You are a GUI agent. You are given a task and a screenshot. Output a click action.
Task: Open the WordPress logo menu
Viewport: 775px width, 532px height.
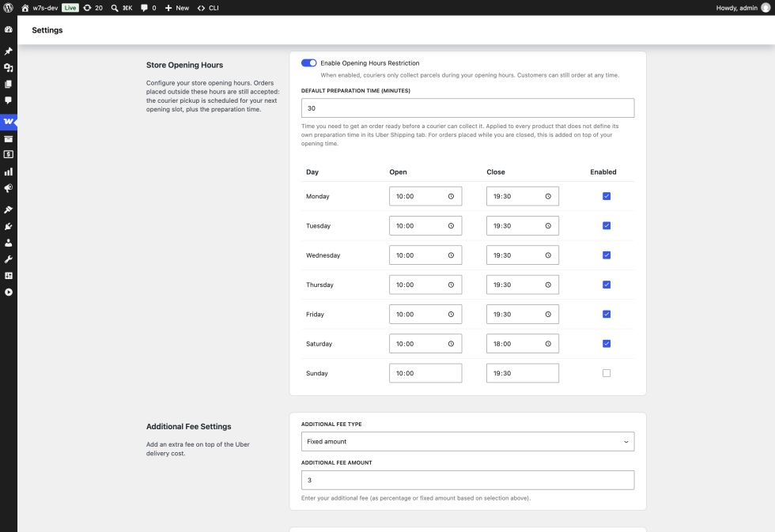point(9,8)
